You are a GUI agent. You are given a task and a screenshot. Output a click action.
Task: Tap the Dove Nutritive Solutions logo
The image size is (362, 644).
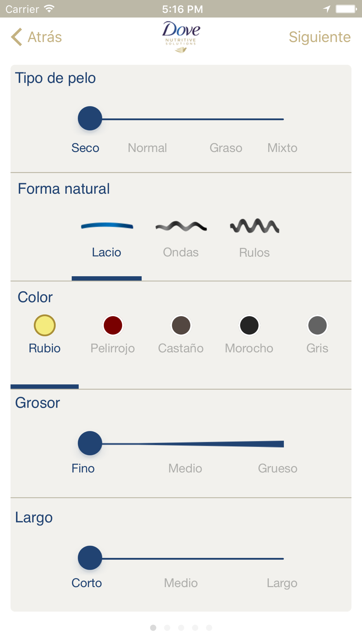(x=181, y=37)
